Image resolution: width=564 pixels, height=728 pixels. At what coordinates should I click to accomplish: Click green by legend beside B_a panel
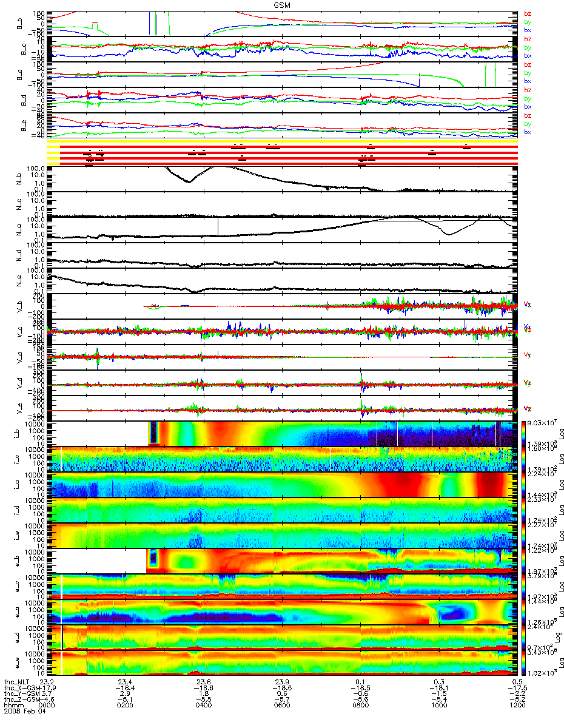tap(528, 72)
